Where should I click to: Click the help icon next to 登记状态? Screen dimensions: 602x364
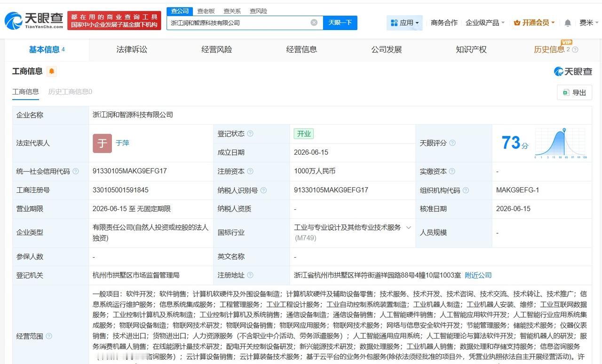[250, 134]
